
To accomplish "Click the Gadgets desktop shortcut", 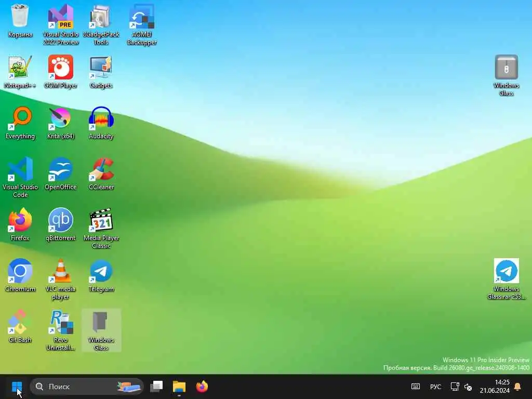I will pyautogui.click(x=101, y=72).
